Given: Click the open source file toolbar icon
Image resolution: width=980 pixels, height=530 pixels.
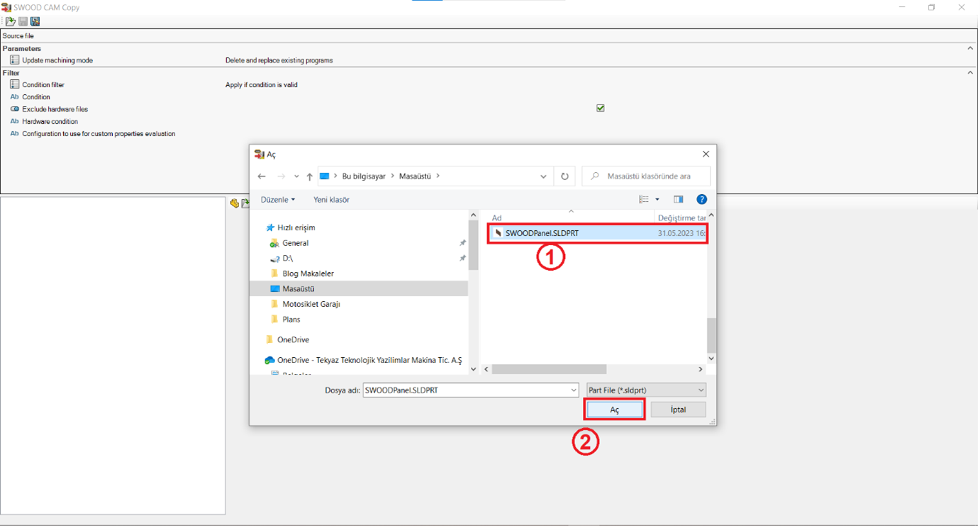Looking at the screenshot, I should pos(10,21).
